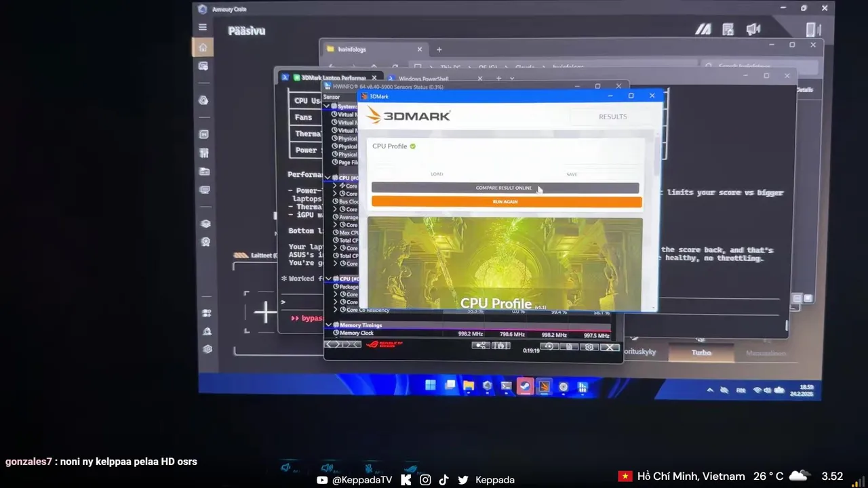
Task: Click LOAD in the 3DMark CPU Profile panel
Action: (x=437, y=174)
